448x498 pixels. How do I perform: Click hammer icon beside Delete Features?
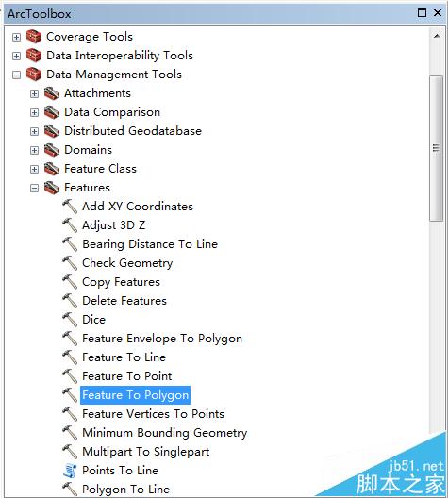70,301
